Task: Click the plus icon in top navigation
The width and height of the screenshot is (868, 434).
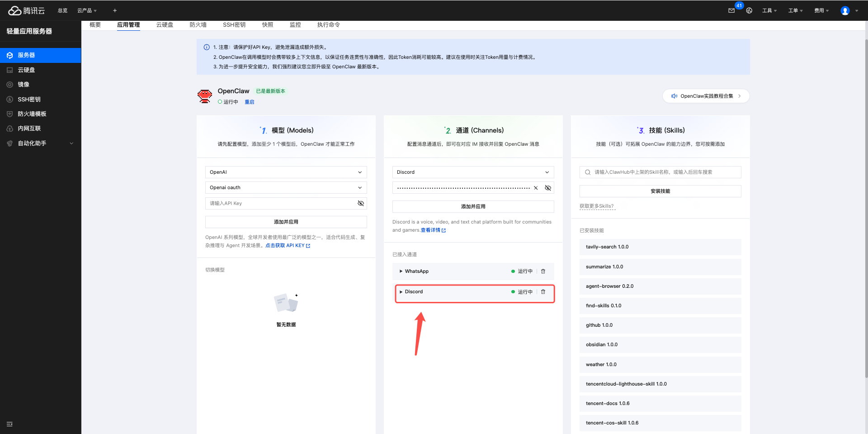Action: [x=115, y=10]
